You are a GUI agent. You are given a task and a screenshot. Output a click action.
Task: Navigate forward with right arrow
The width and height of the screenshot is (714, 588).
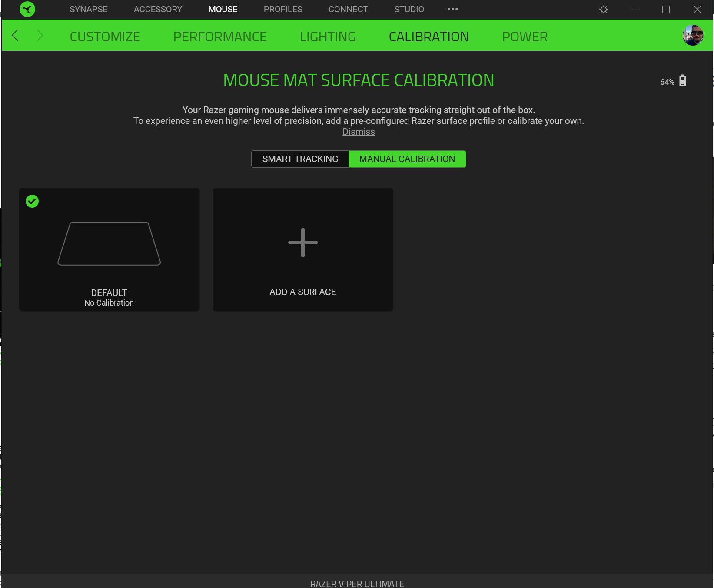pyautogui.click(x=40, y=35)
